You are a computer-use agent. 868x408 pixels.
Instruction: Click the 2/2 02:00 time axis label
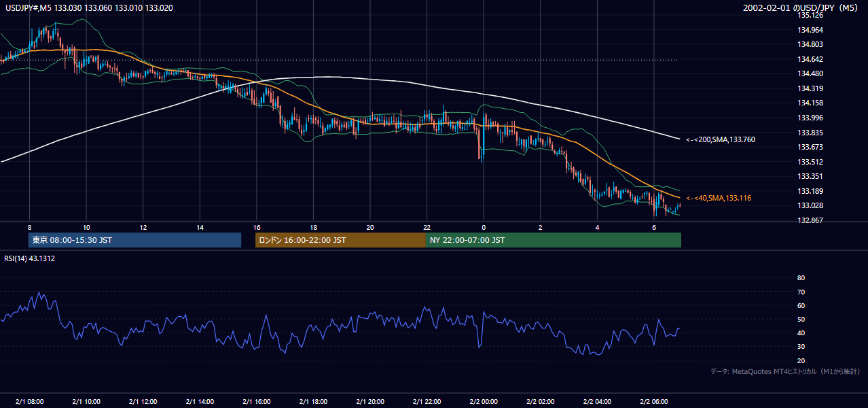coord(541,402)
